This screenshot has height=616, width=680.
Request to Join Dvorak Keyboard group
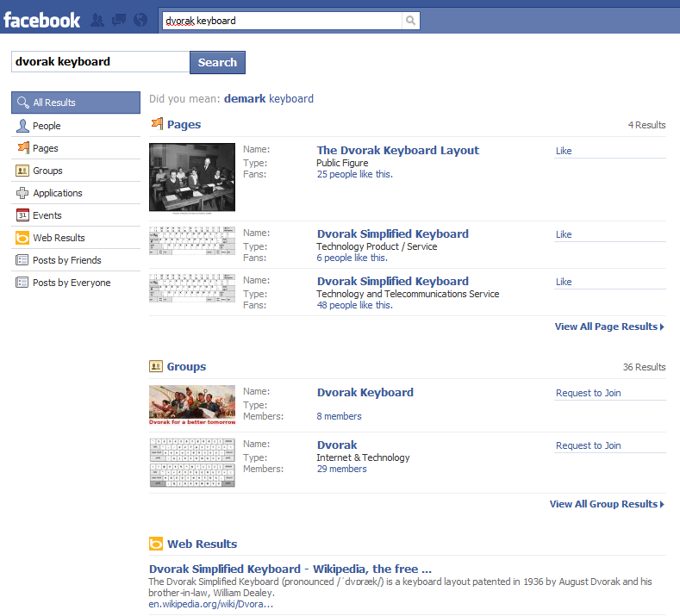588,393
